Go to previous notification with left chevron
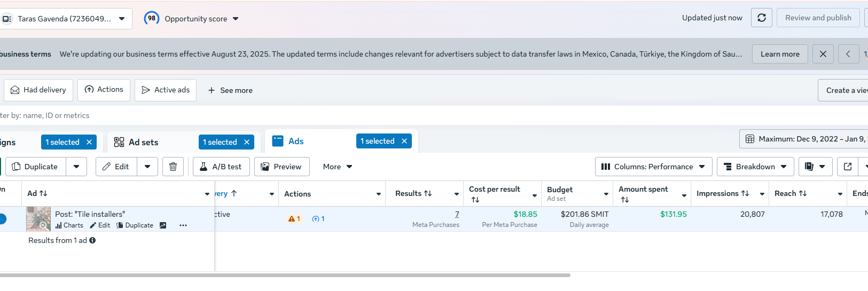The height and width of the screenshot is (291, 868). pos(848,54)
